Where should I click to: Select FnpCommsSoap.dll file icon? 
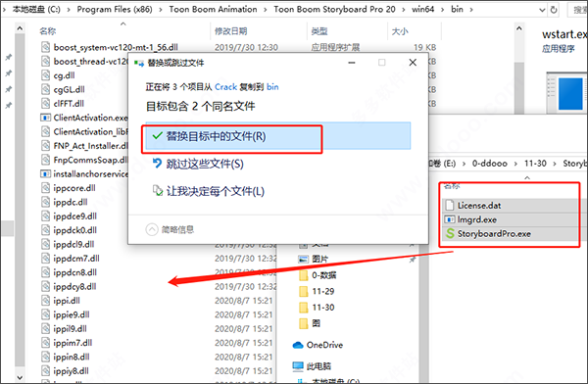coord(45,160)
